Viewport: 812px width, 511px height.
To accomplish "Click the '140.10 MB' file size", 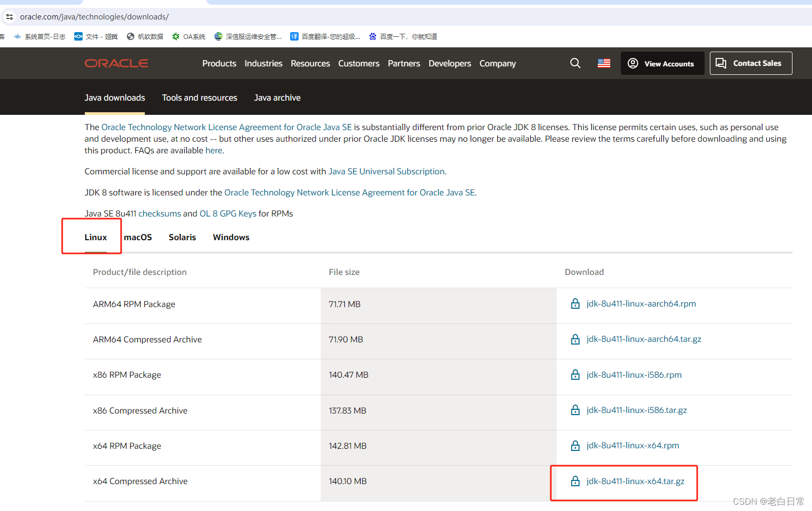I will pyautogui.click(x=348, y=481).
